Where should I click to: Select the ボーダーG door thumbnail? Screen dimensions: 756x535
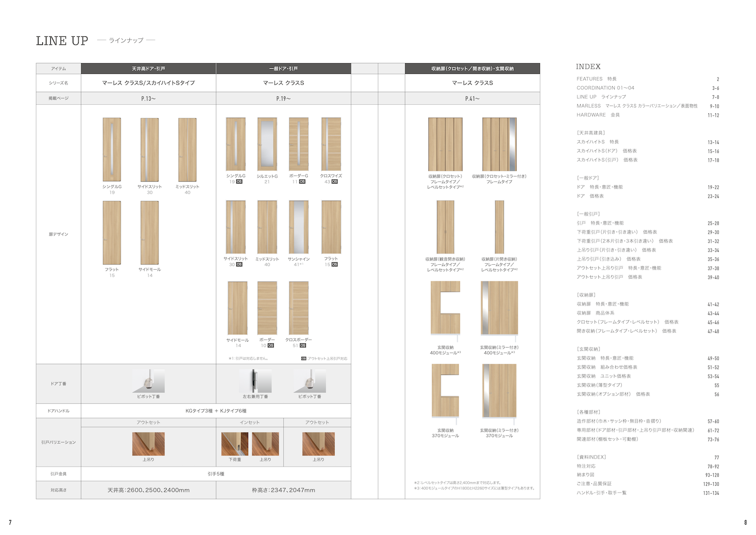(x=298, y=144)
